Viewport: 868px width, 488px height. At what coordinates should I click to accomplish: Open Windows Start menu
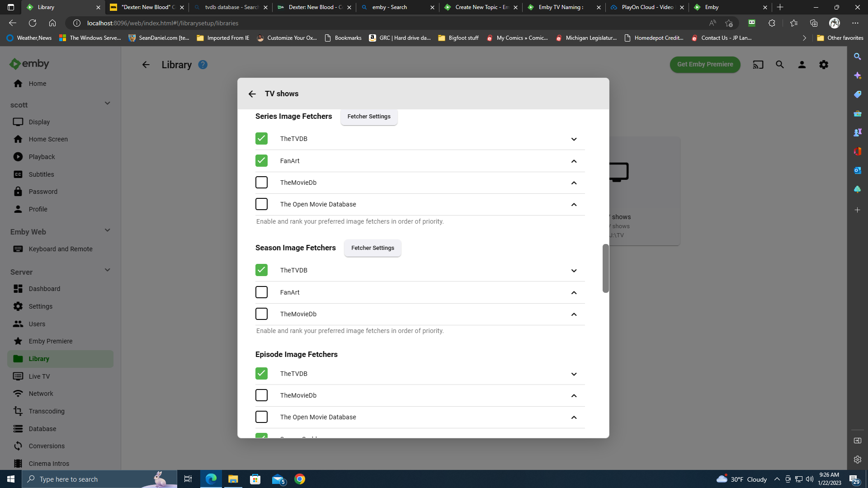pos(11,479)
